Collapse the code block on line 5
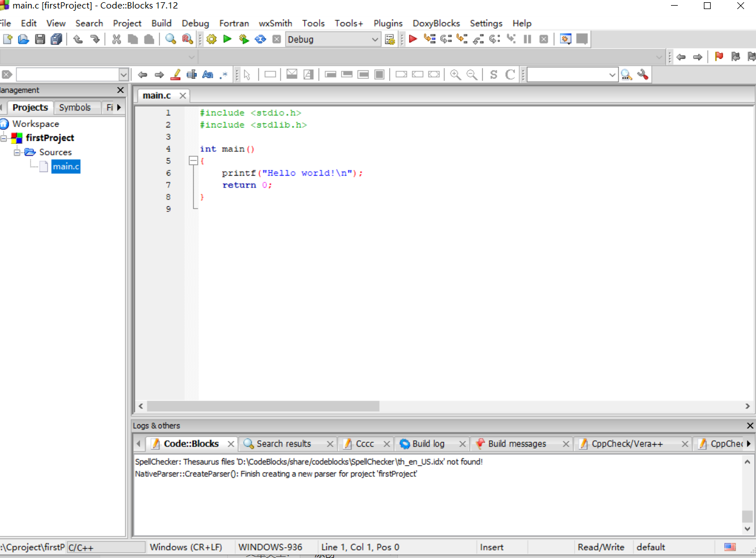Image resolution: width=756 pixels, height=558 pixels. [193, 161]
